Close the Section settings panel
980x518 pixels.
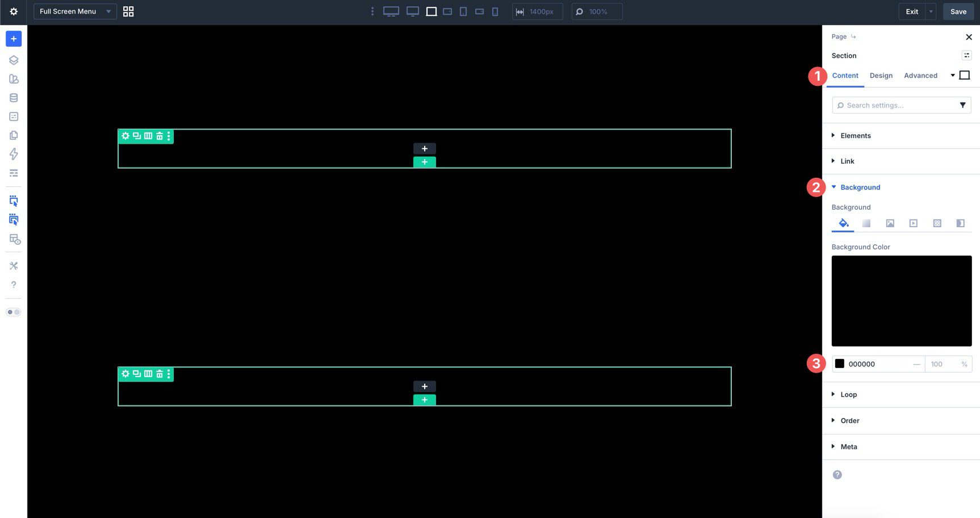(969, 37)
